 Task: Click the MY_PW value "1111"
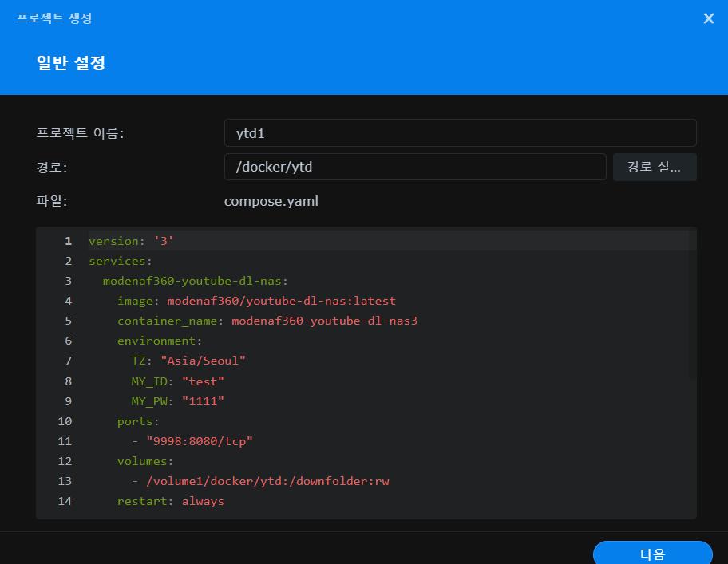203,401
